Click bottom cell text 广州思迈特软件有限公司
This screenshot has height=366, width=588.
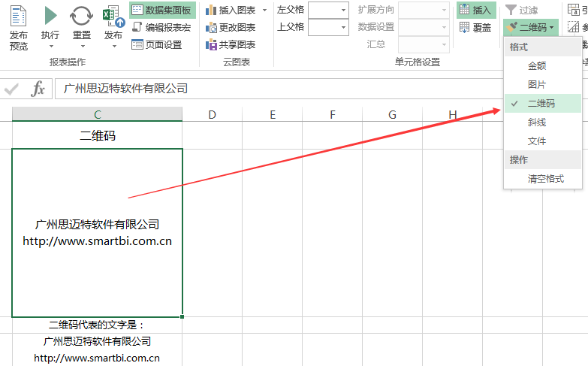click(x=97, y=341)
